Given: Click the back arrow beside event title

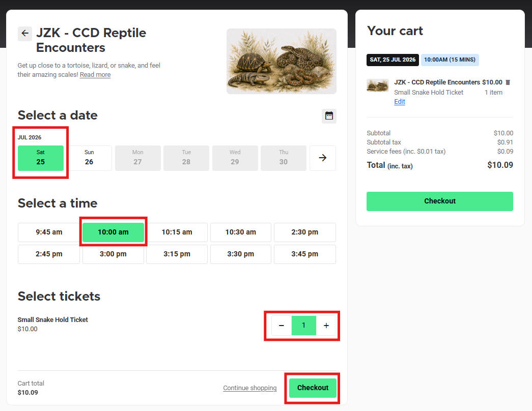Looking at the screenshot, I should coord(25,34).
